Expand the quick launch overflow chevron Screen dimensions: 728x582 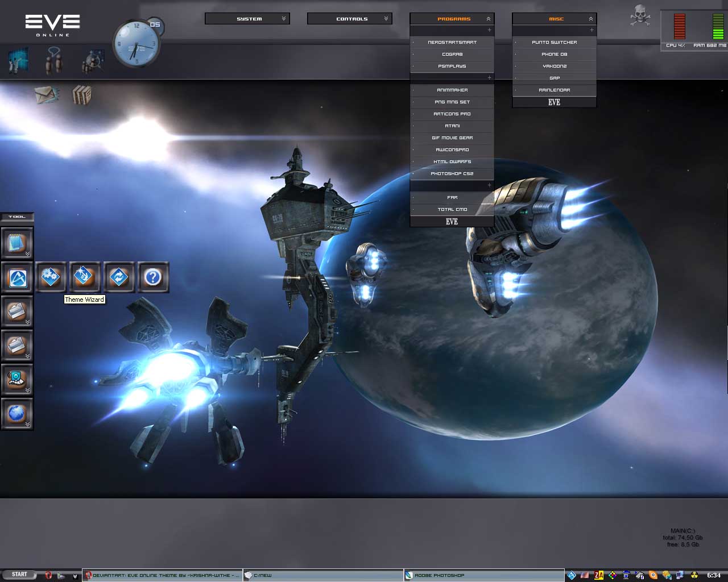pyautogui.click(x=75, y=576)
